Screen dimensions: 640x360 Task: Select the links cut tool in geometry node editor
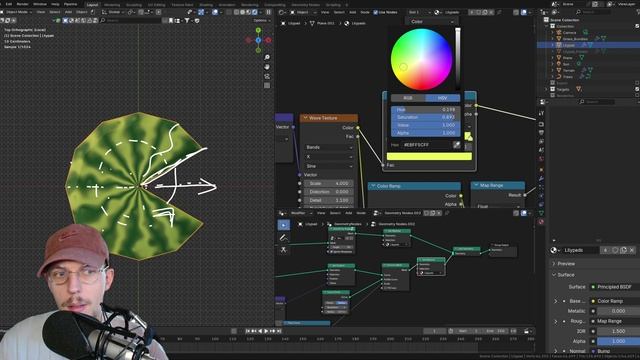[283, 249]
